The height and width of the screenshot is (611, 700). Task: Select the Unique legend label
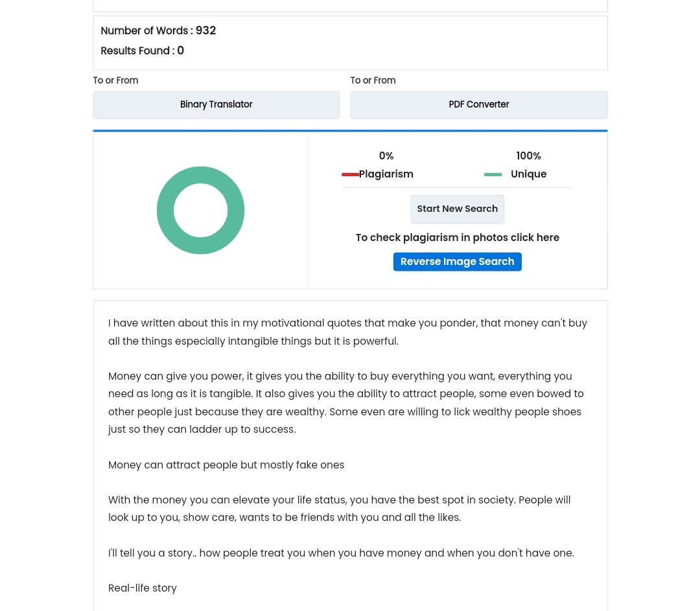(529, 174)
